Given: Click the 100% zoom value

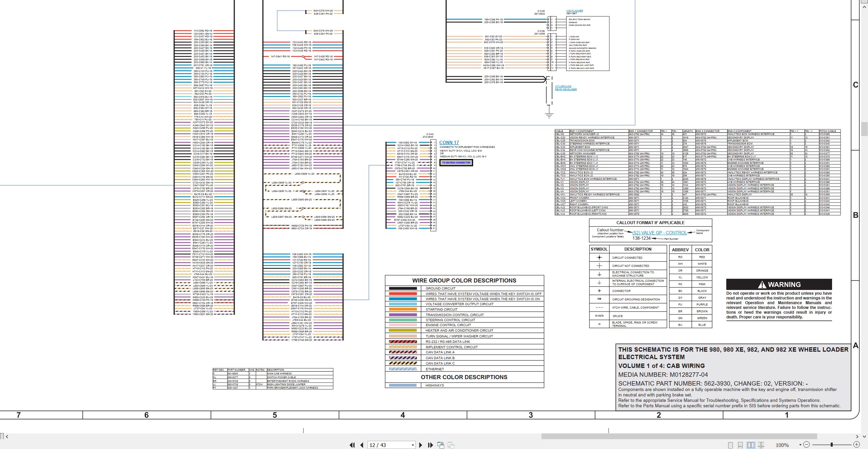Looking at the screenshot, I should (782, 445).
